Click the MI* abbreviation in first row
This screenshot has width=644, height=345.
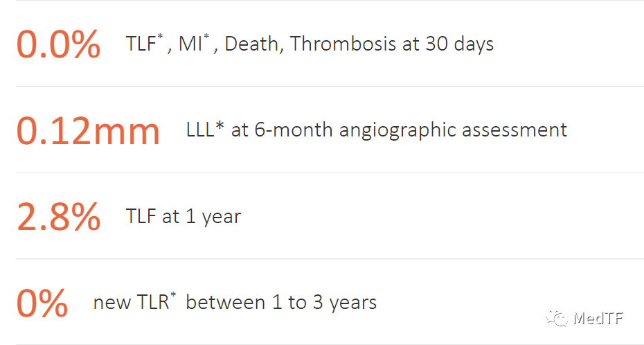coord(194,43)
